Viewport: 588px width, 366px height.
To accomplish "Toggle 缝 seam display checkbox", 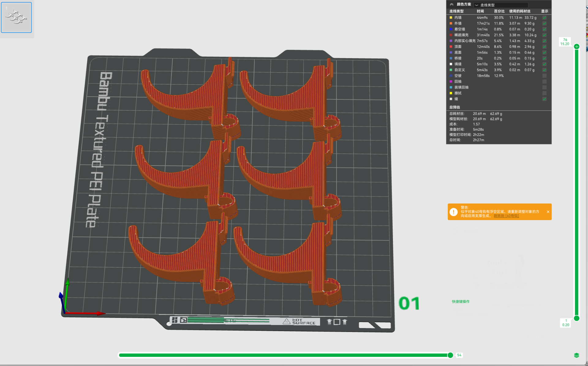I will (545, 99).
